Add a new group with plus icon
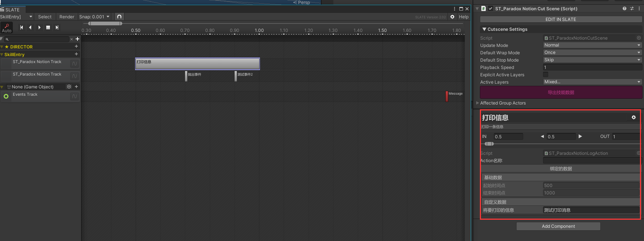 (x=77, y=39)
